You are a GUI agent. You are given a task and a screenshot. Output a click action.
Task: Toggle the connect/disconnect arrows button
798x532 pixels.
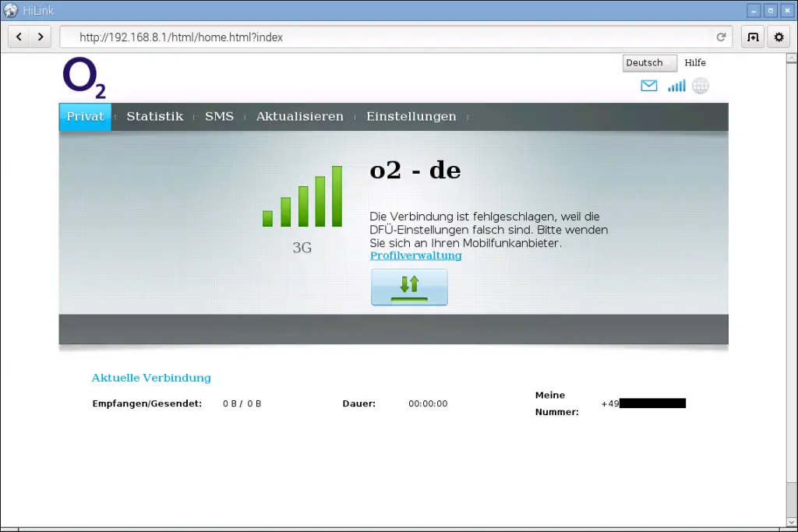[409, 287]
